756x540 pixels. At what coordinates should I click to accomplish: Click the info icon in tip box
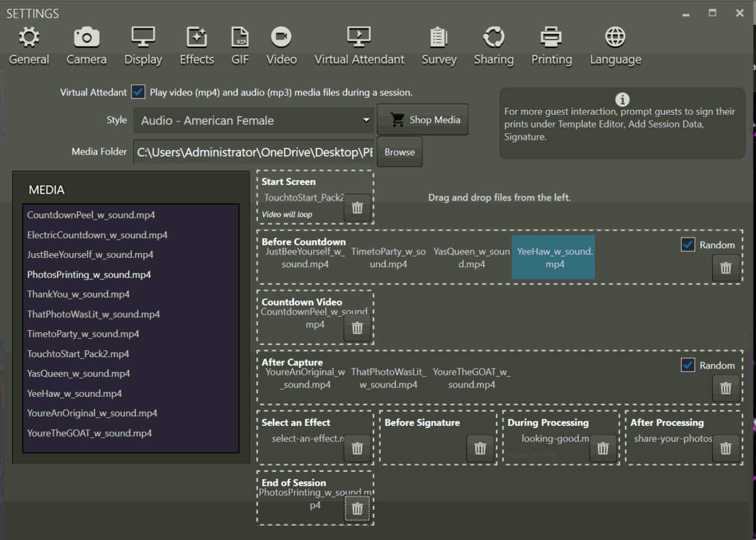pyautogui.click(x=622, y=99)
